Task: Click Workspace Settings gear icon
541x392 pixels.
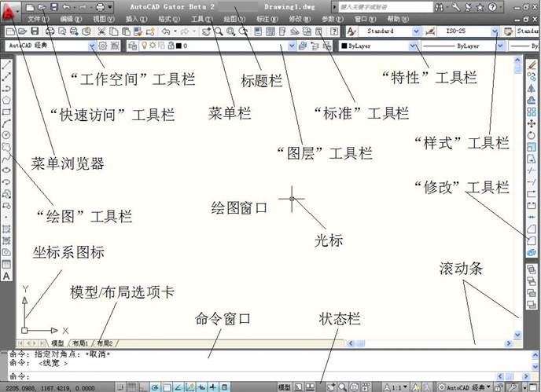Action: click(x=103, y=46)
